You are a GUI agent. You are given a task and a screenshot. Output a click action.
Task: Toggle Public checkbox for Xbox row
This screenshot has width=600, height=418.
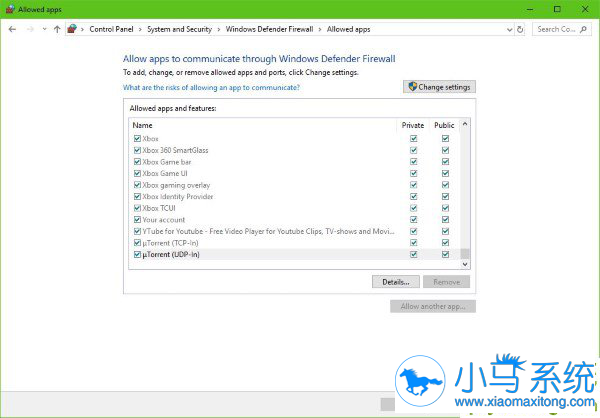tap(445, 138)
